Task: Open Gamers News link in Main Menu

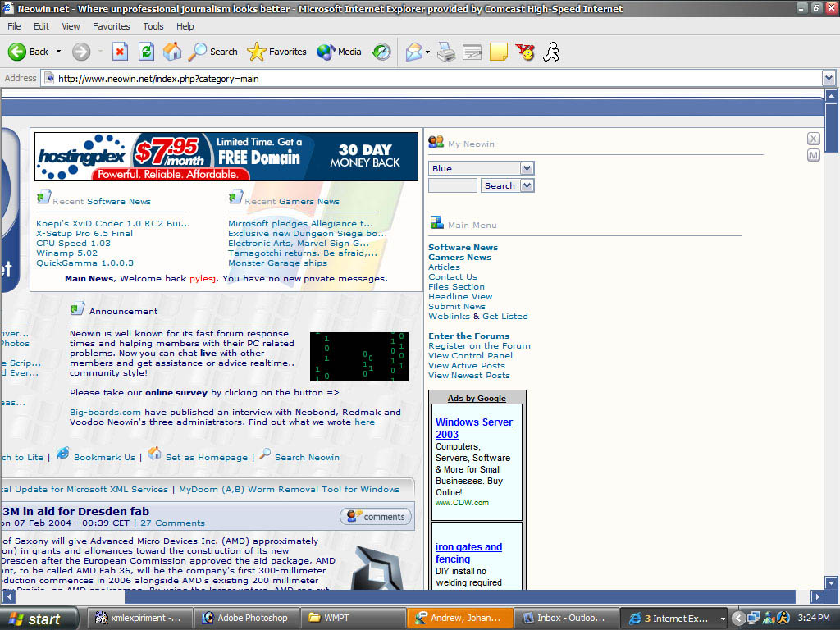Action: click(459, 257)
